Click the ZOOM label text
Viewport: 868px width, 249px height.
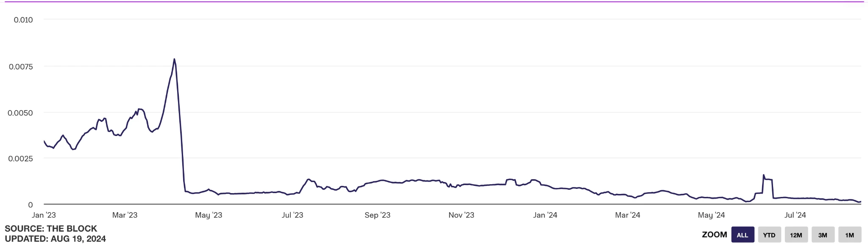tap(714, 235)
